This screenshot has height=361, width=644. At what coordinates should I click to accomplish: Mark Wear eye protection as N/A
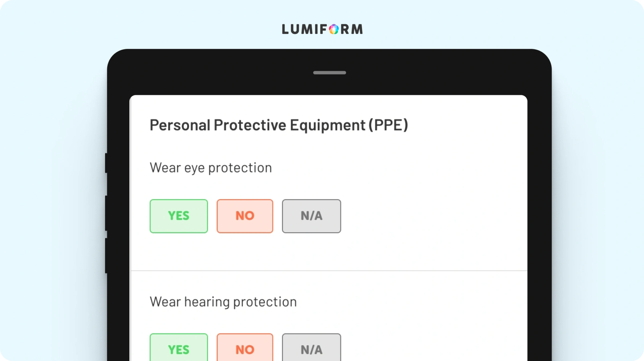point(311,216)
